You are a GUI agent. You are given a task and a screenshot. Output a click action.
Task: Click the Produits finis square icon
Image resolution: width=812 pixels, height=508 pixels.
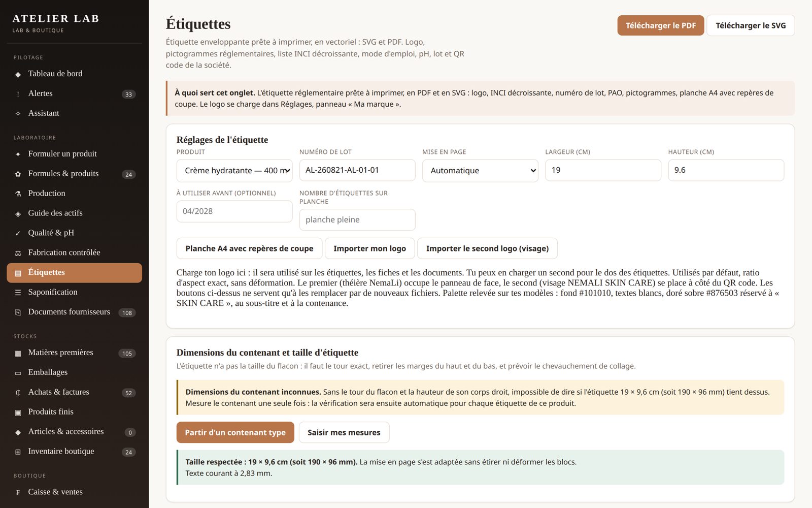(18, 412)
